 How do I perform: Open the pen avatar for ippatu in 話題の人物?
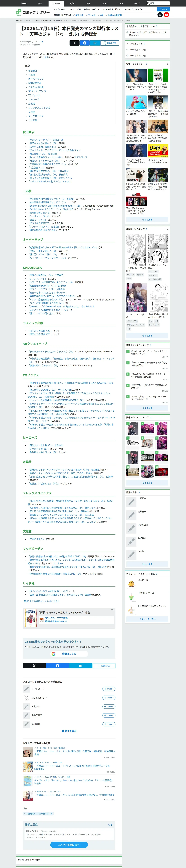click(x=131, y=555)
